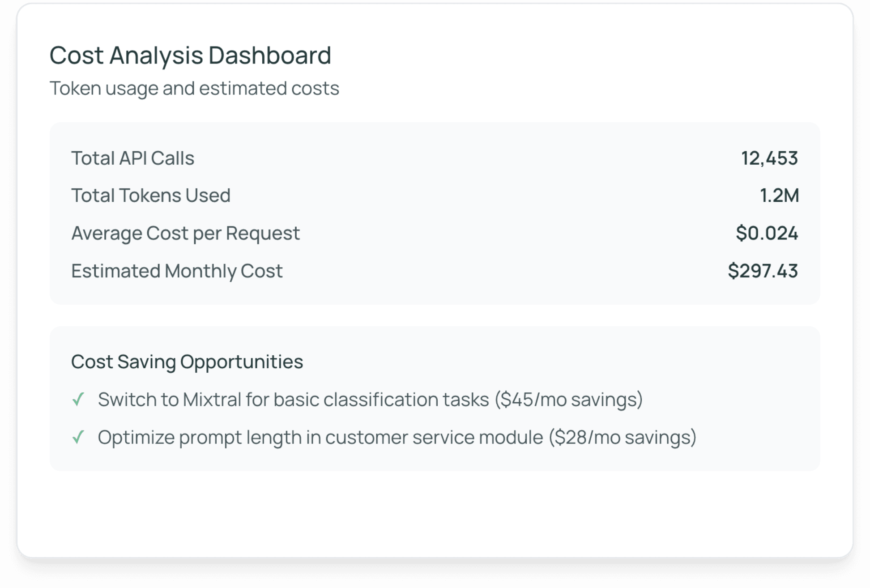Click the Cost Saving Opportunities heading

click(x=187, y=362)
